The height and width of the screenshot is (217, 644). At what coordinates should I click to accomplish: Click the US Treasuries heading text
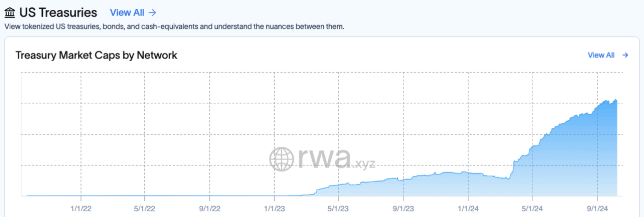point(58,13)
